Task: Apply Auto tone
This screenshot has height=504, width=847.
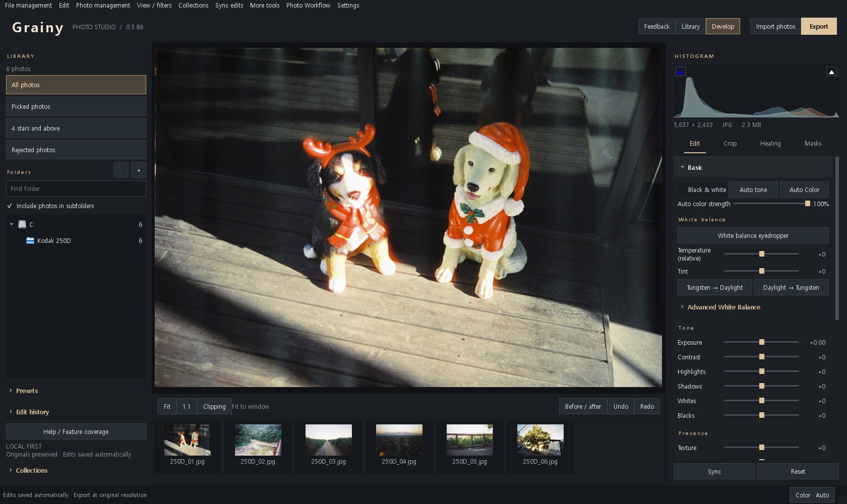Action: pos(753,190)
